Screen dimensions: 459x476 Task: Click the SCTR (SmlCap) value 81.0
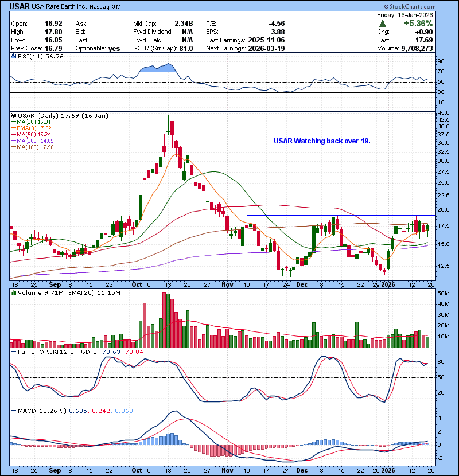[186, 49]
